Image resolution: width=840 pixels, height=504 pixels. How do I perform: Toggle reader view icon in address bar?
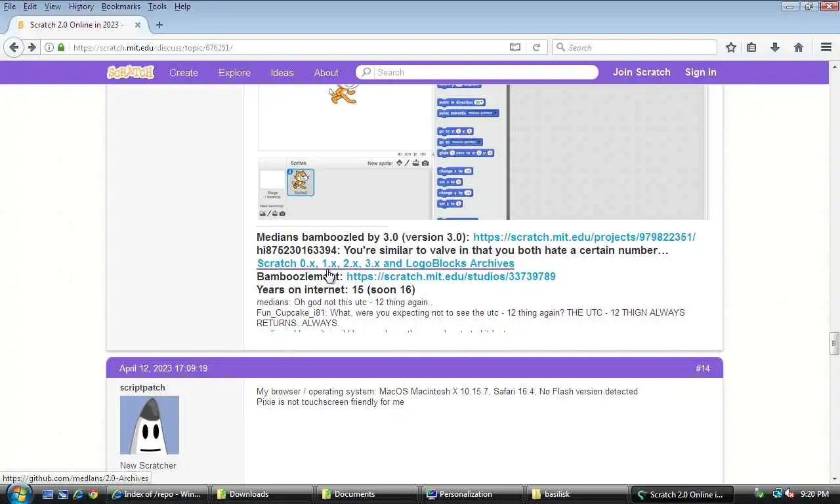click(515, 47)
